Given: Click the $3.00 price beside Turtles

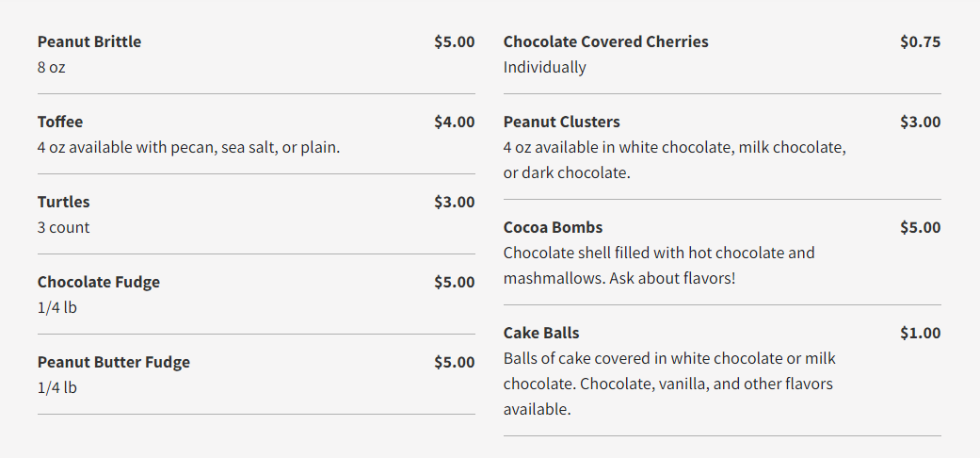Looking at the screenshot, I should [x=454, y=202].
